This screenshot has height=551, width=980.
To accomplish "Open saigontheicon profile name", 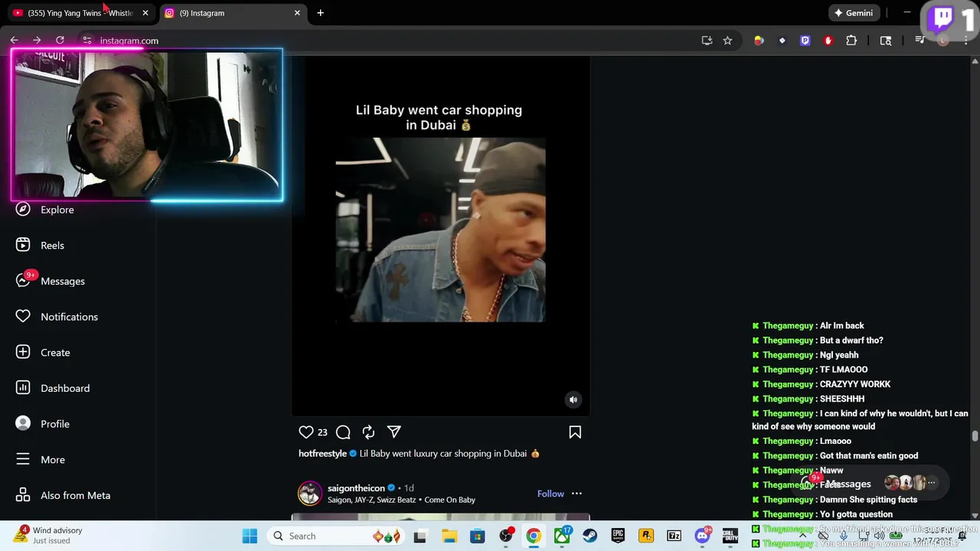I will coord(356,487).
